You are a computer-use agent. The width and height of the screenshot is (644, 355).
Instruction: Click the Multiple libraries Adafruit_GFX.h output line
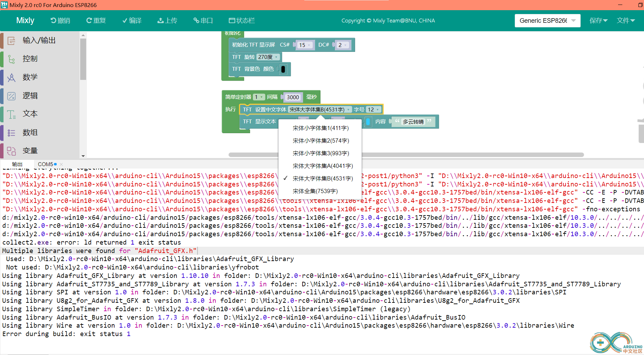pyautogui.click(x=99, y=251)
